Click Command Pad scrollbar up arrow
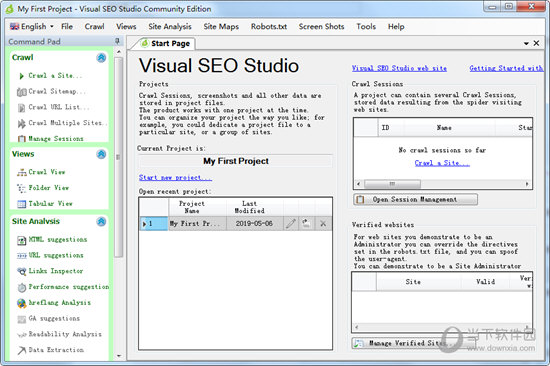This screenshot has width=550, height=366. [119, 52]
